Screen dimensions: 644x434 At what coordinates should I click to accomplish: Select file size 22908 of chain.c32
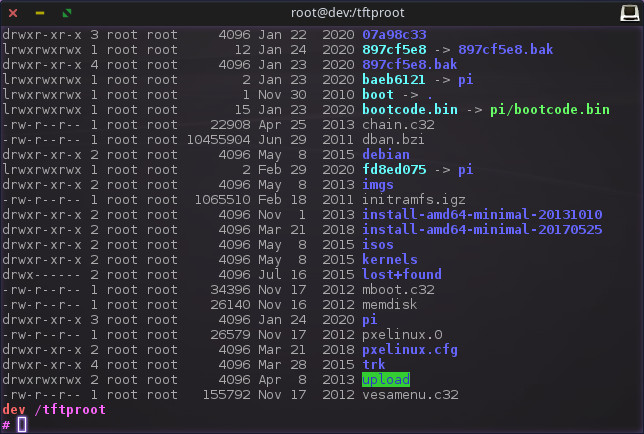[230, 125]
